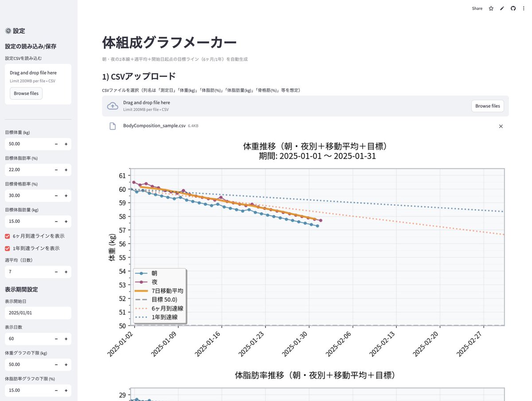Decrease 目標体重 (kg) with the minus button
This screenshot has height=401, width=532.
[56, 144]
